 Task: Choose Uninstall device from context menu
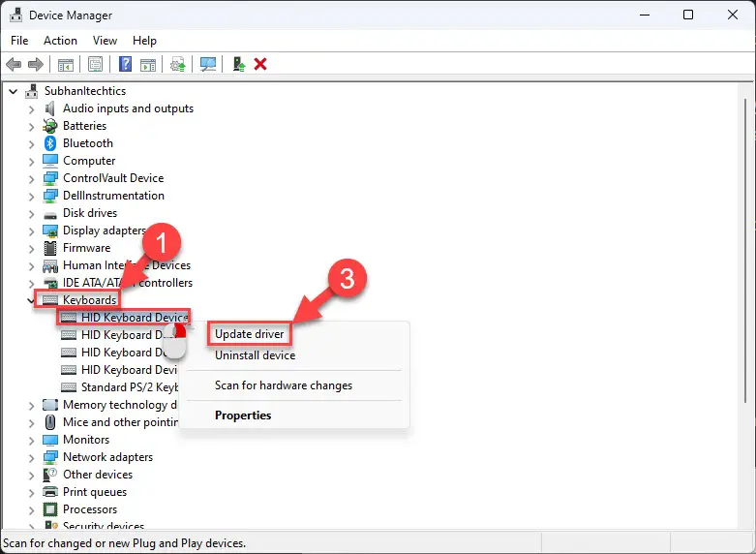[x=255, y=355]
